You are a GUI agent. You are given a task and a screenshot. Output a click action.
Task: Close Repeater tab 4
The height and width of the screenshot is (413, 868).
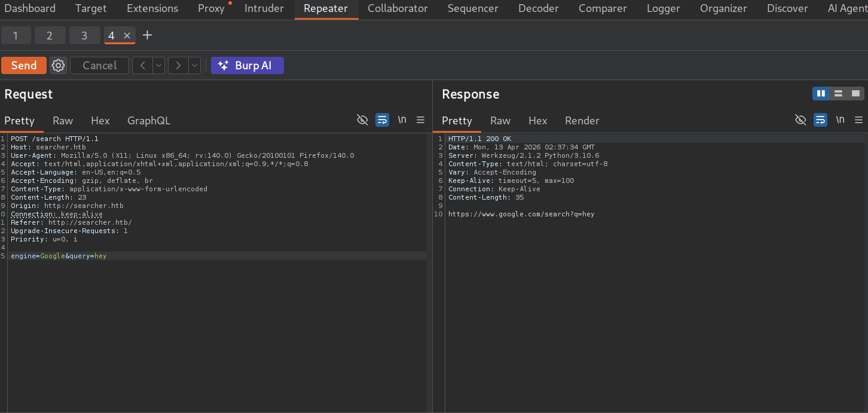pos(127,36)
